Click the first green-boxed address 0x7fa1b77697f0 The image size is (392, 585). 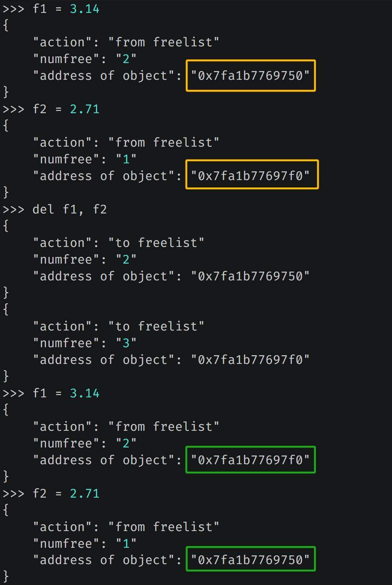(250, 460)
